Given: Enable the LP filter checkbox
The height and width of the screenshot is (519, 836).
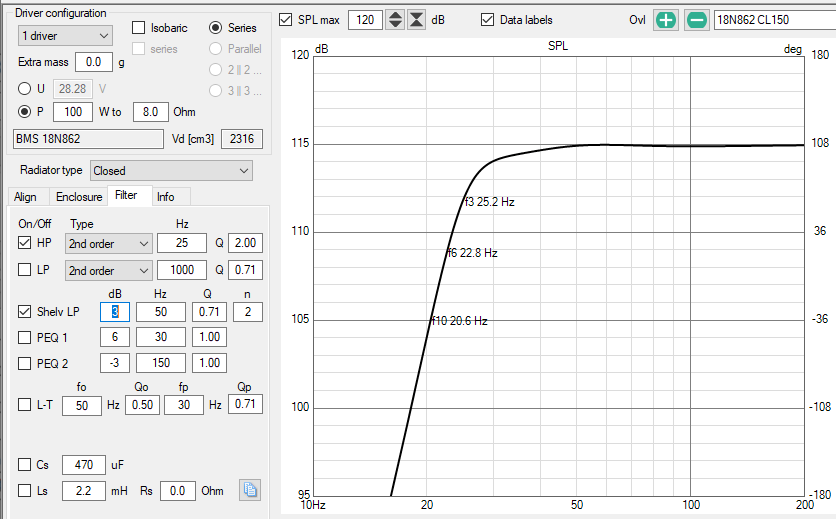Looking at the screenshot, I should click(25, 269).
